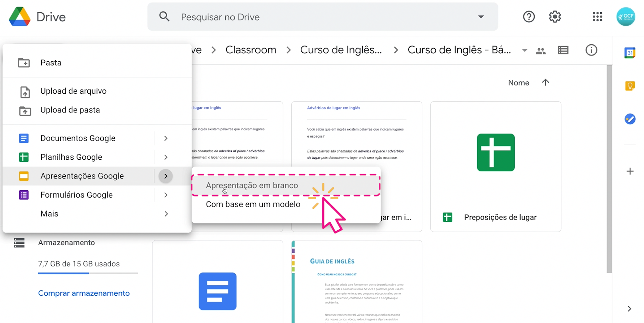Select Mais menu entry

point(97,214)
